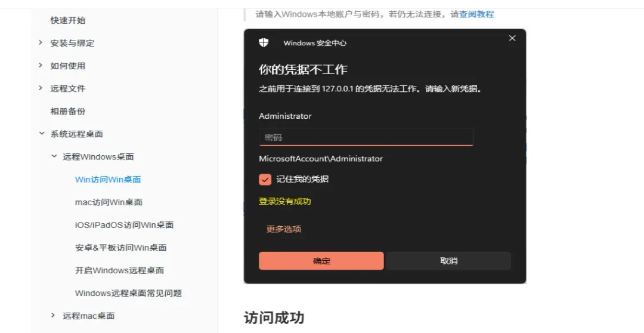Select 安卓&平板访问Win桌面 in sidebar
644x333 pixels.
(120, 248)
